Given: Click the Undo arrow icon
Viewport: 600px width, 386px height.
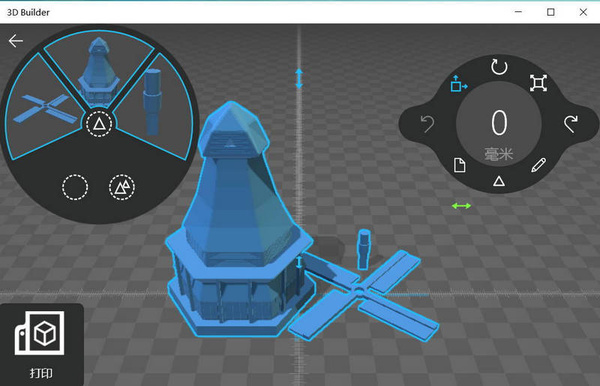Looking at the screenshot, I should 427,124.
